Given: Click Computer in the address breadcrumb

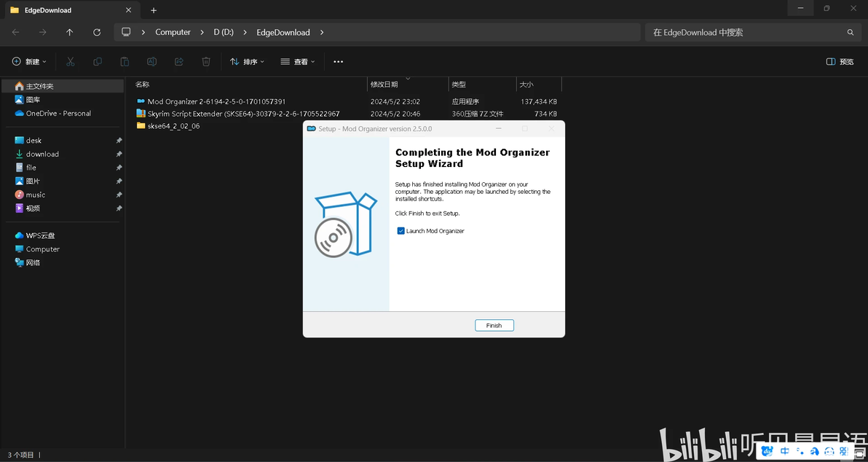Looking at the screenshot, I should click(173, 32).
